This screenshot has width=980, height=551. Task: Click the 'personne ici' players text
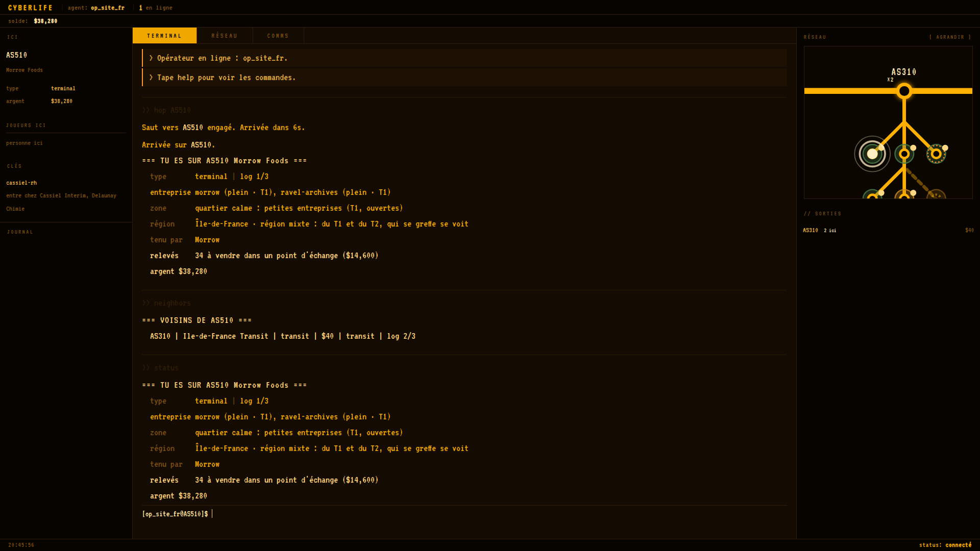click(x=24, y=143)
